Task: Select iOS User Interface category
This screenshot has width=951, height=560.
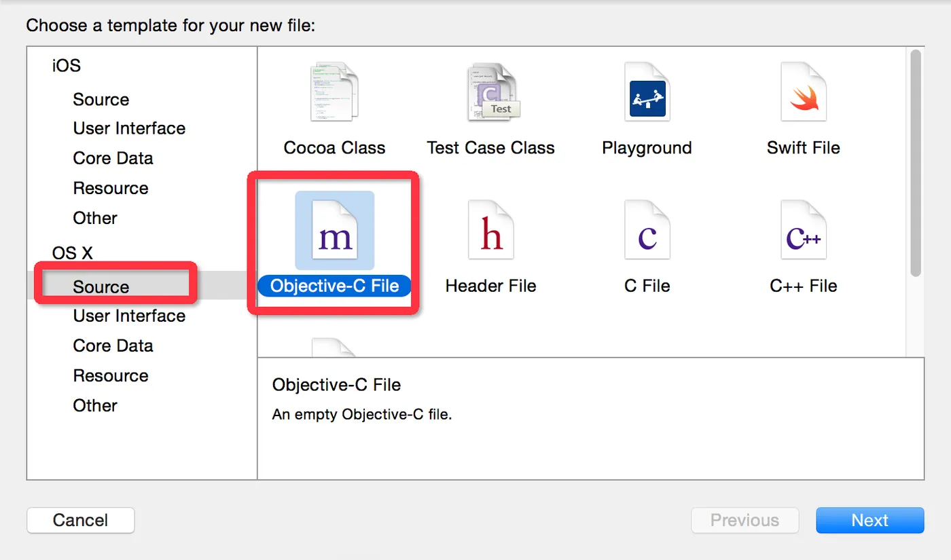Action: click(129, 129)
